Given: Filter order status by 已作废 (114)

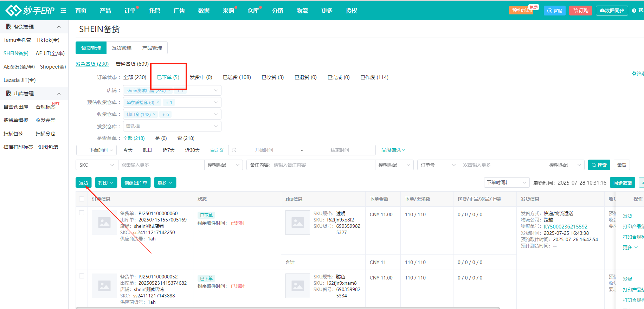Looking at the screenshot, I should 374,77.
